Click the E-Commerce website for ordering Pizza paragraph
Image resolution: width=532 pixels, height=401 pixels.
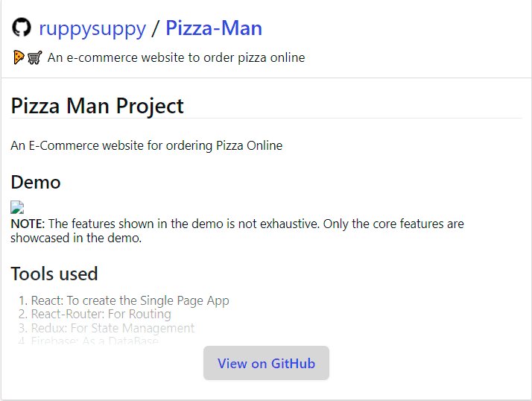(x=147, y=145)
